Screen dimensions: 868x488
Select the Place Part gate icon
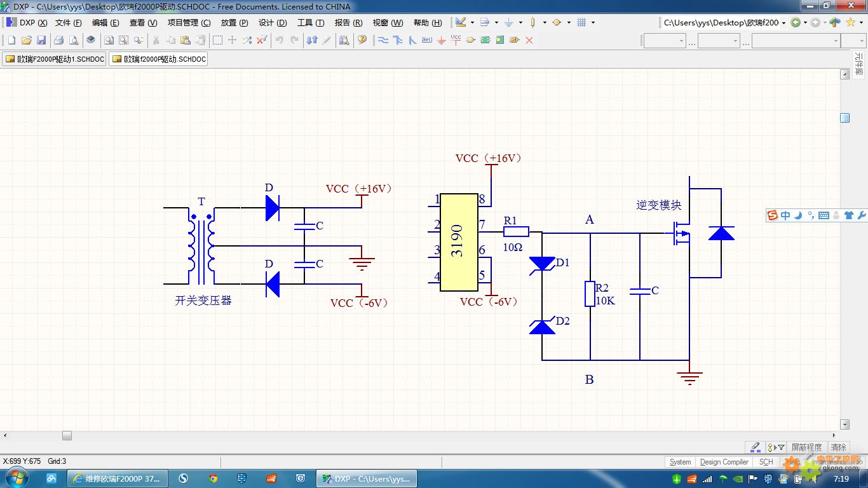471,40
